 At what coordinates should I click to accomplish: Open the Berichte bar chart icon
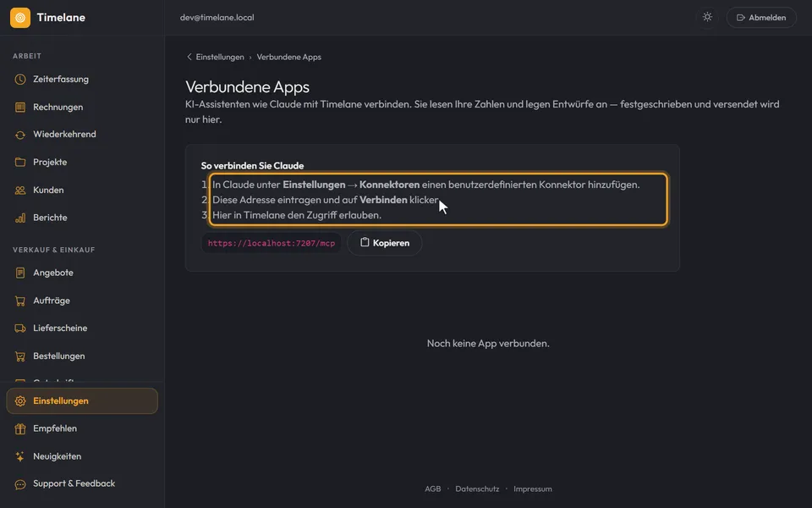20,218
